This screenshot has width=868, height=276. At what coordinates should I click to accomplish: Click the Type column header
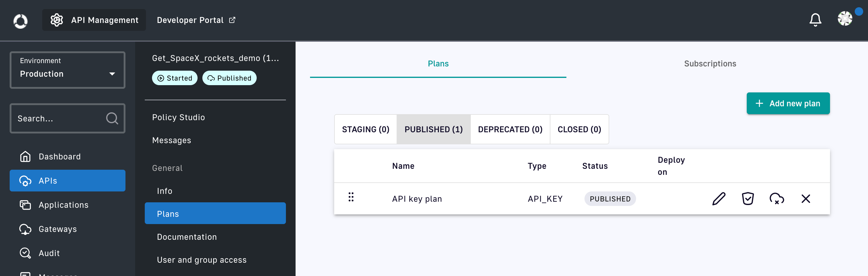tap(537, 166)
